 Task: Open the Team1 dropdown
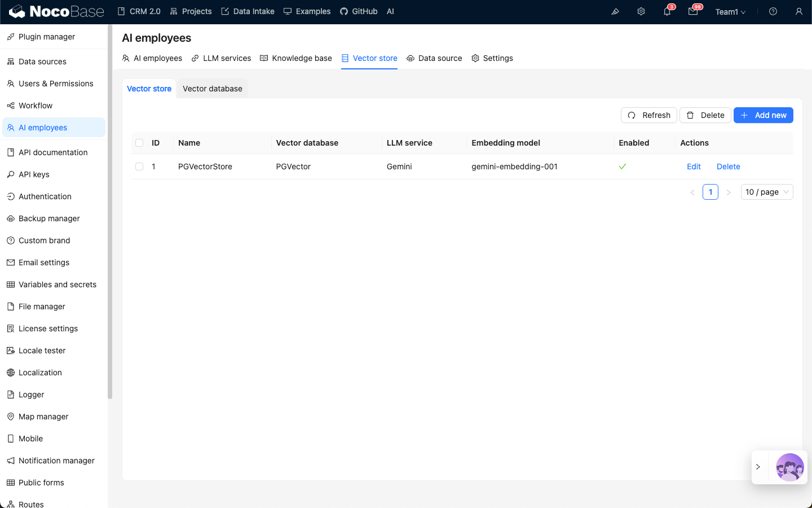730,12
